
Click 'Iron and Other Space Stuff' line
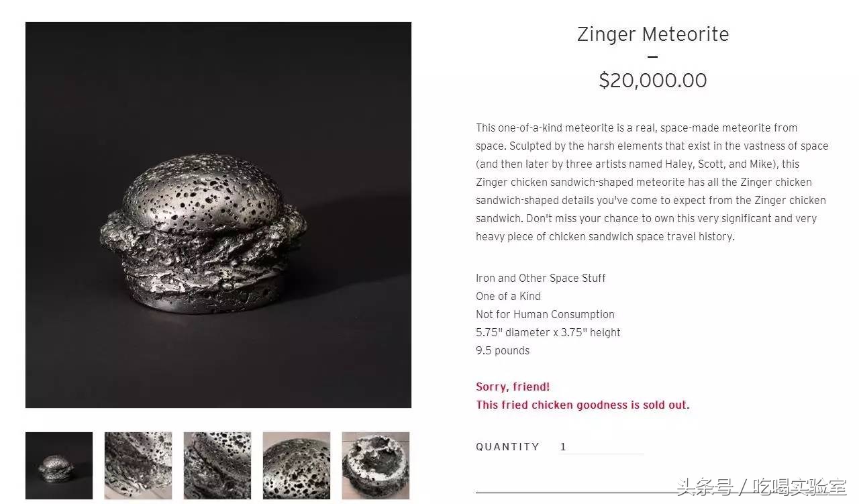541,278
